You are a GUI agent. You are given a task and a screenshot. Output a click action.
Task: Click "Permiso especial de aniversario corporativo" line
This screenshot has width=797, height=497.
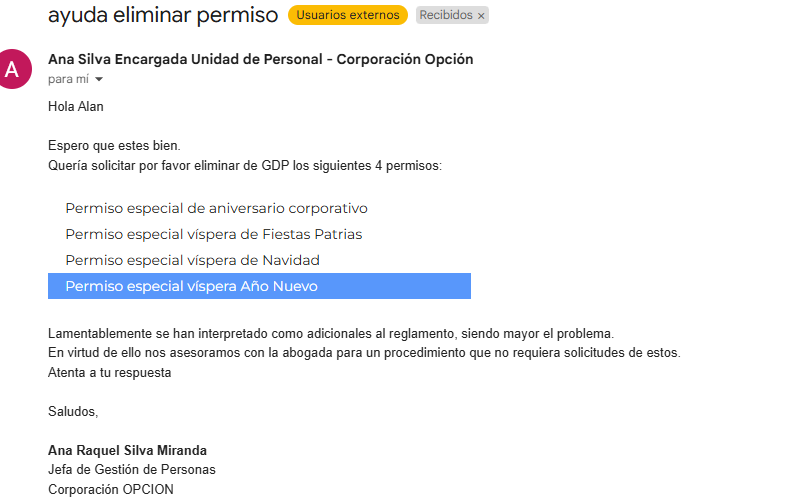click(x=216, y=208)
